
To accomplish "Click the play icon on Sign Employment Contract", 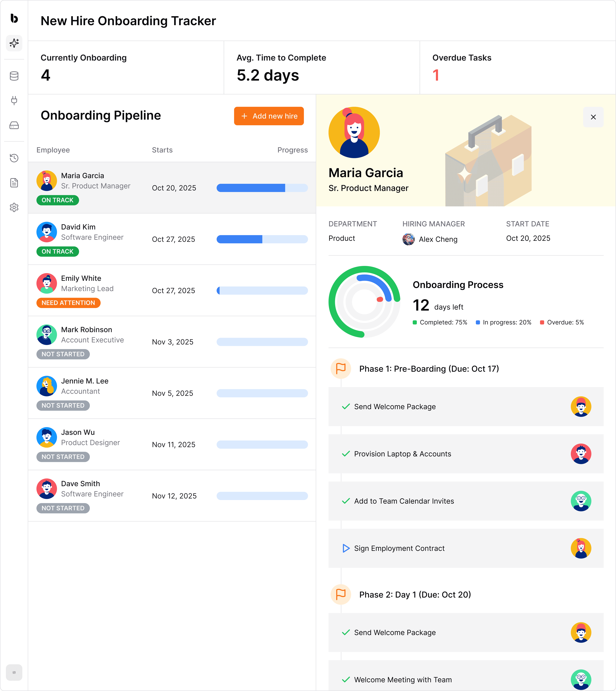I will pos(346,548).
